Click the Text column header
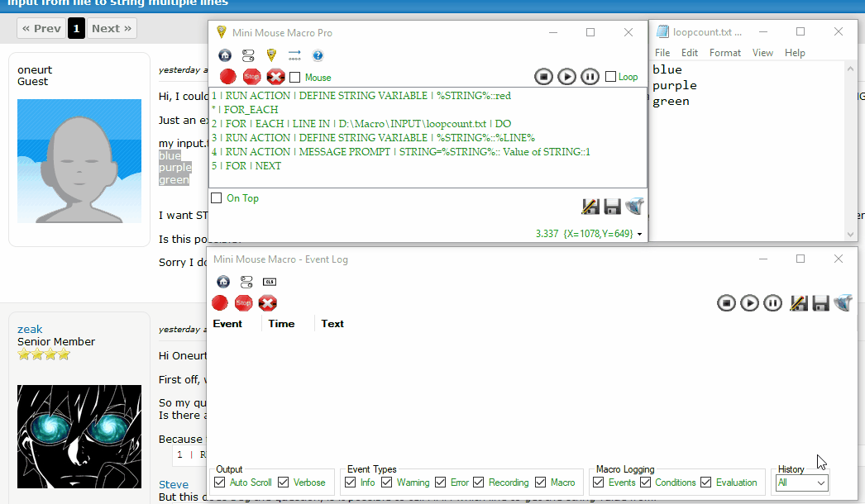The image size is (865, 504). pyautogui.click(x=332, y=324)
